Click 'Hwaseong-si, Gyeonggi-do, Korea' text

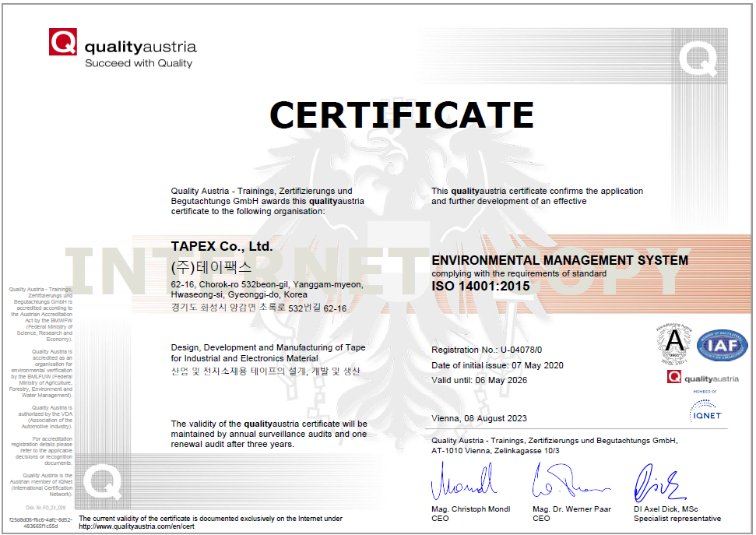click(x=239, y=295)
